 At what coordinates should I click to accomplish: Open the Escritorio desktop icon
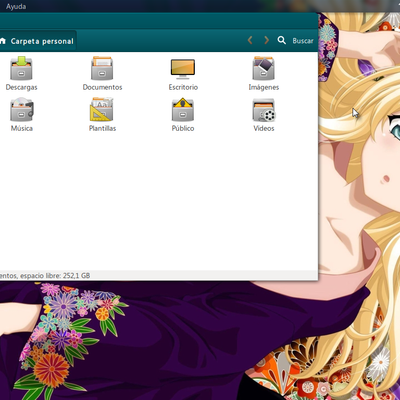183,69
